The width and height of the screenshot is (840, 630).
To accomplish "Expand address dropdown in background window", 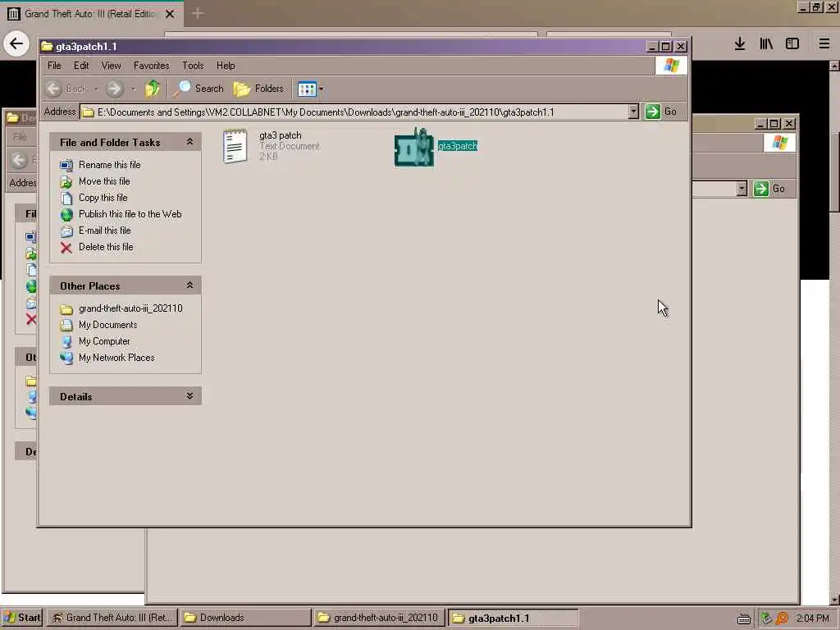I will 742,189.
